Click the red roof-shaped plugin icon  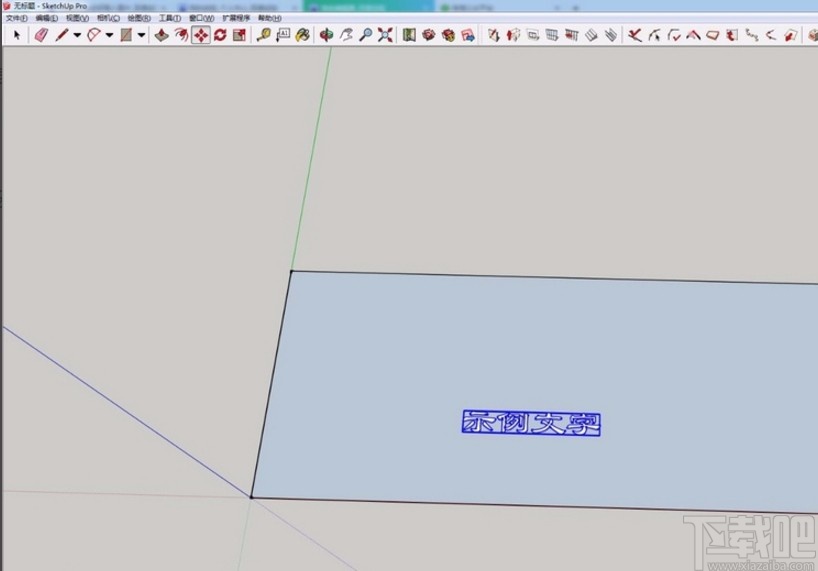click(693, 35)
